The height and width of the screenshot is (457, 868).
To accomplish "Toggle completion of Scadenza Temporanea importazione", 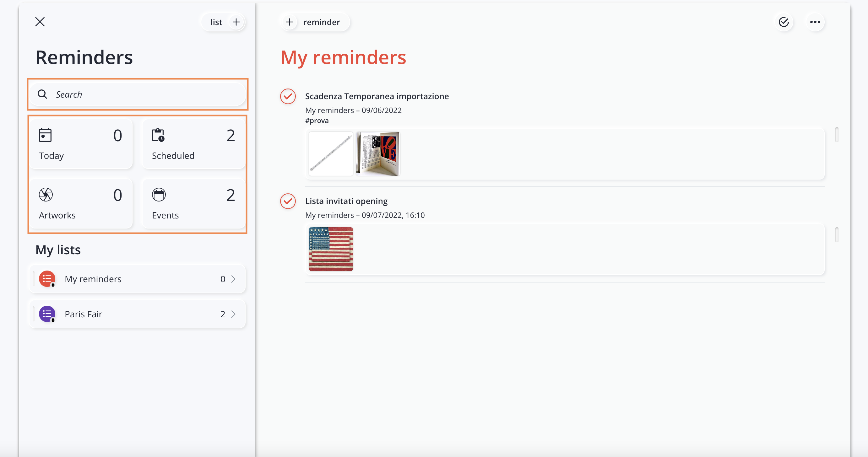I will pos(288,96).
